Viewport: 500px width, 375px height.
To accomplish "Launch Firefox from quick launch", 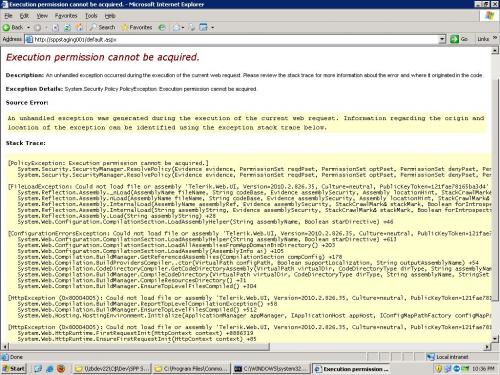I will click(61, 369).
